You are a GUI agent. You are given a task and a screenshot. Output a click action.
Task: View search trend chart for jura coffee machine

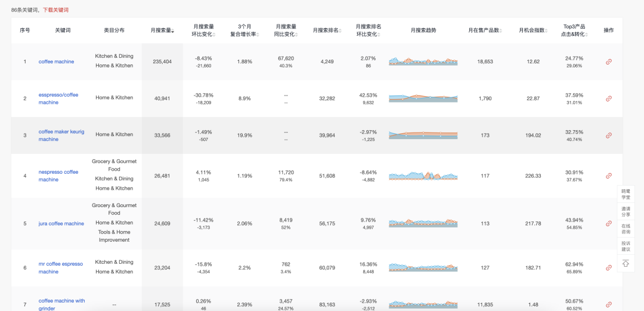point(423,223)
